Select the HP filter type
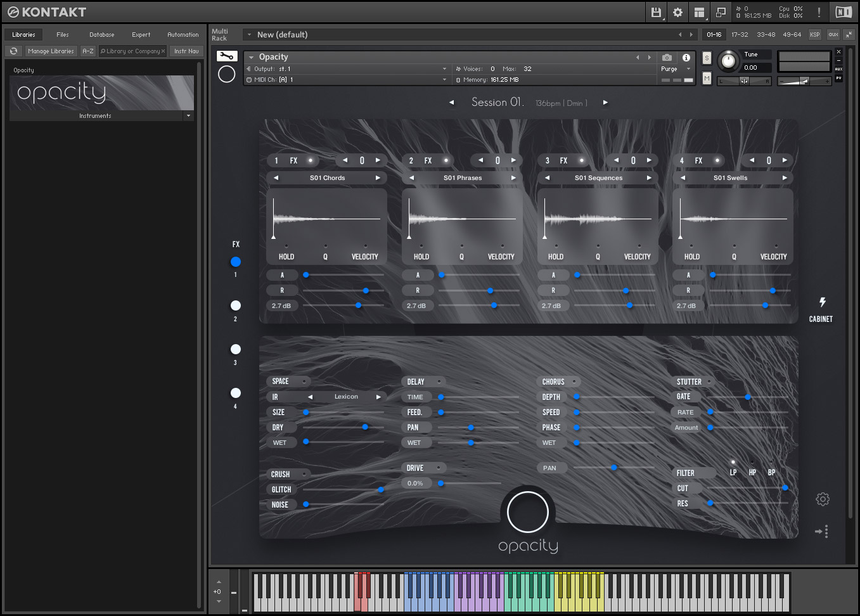 [752, 463]
